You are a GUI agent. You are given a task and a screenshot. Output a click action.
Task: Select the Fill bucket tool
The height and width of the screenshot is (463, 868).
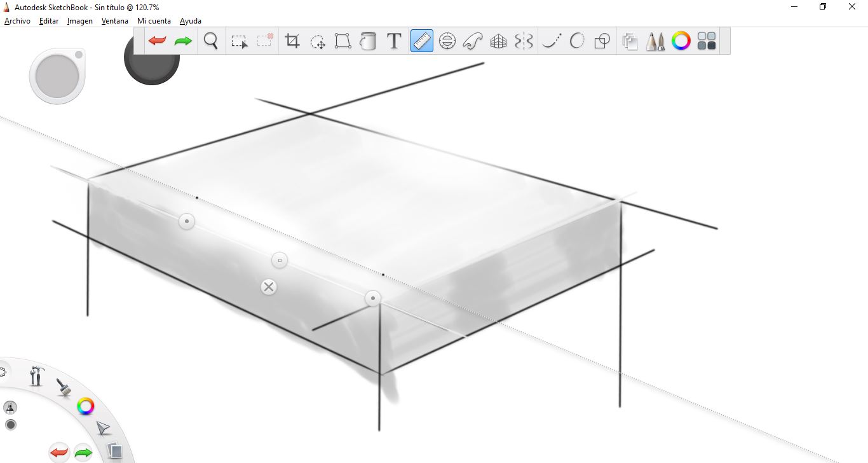pos(368,41)
